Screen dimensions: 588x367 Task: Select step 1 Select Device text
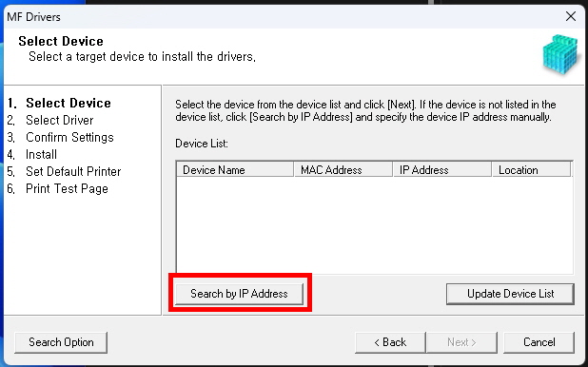coord(69,103)
